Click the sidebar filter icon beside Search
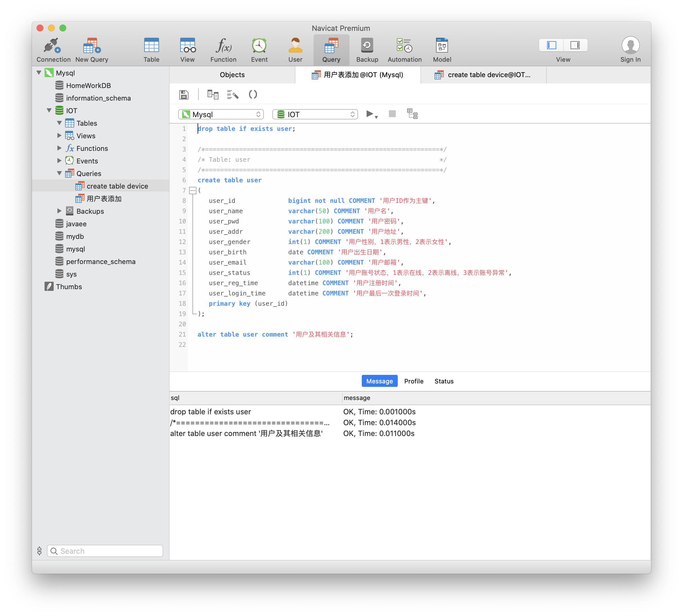The image size is (683, 616). tap(40, 551)
